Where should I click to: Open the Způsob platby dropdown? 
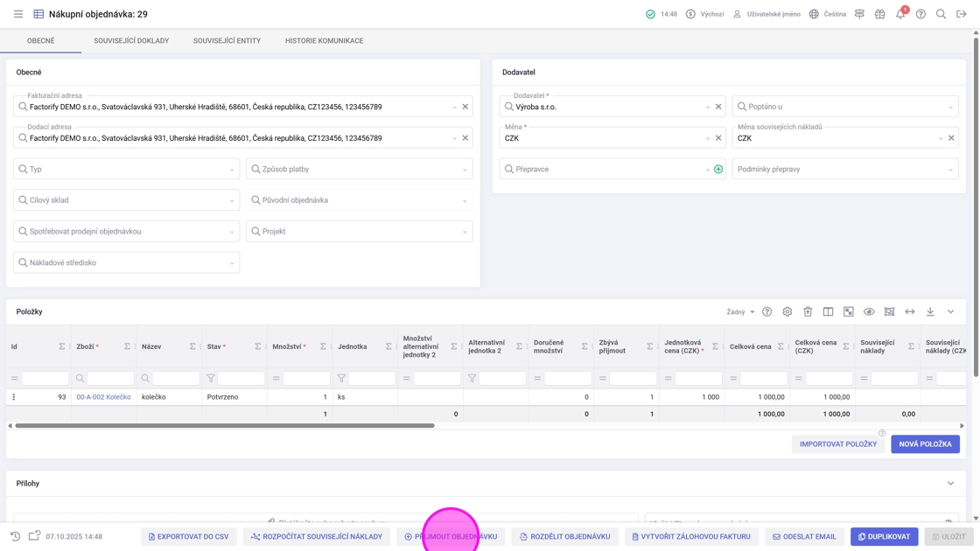[360, 169]
